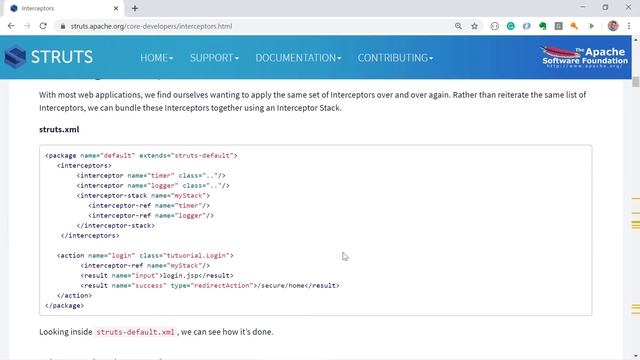
Task: Open the circular face extension icon
Action: pos(495,26)
